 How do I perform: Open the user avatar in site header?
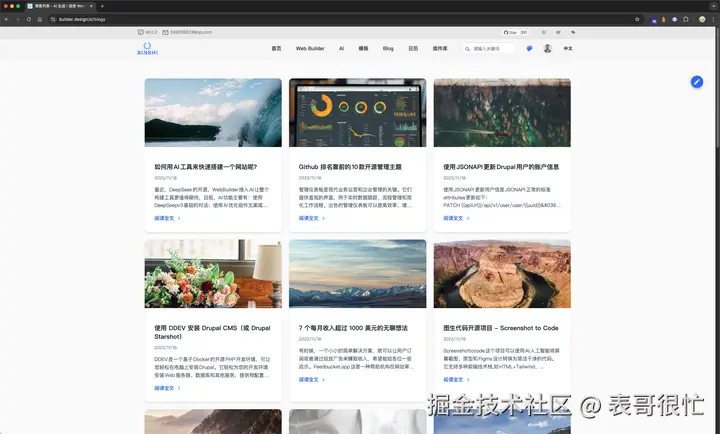point(547,48)
